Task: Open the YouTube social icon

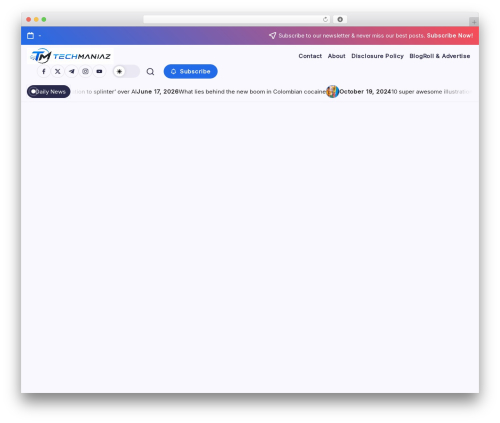Action: pyautogui.click(x=99, y=71)
